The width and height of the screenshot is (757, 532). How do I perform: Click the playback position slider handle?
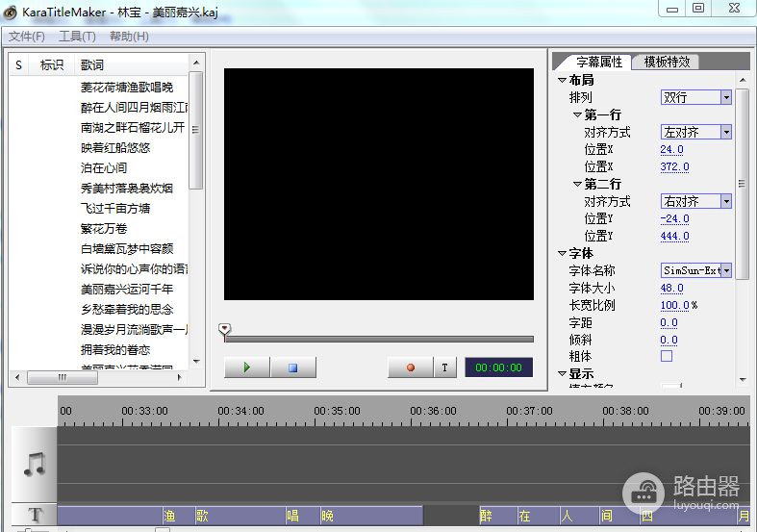click(x=225, y=329)
